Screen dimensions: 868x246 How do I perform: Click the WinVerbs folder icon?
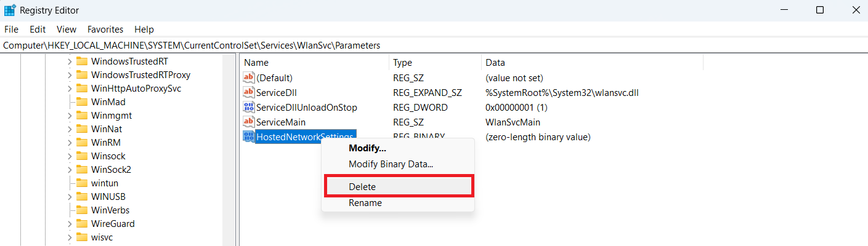[x=82, y=210]
